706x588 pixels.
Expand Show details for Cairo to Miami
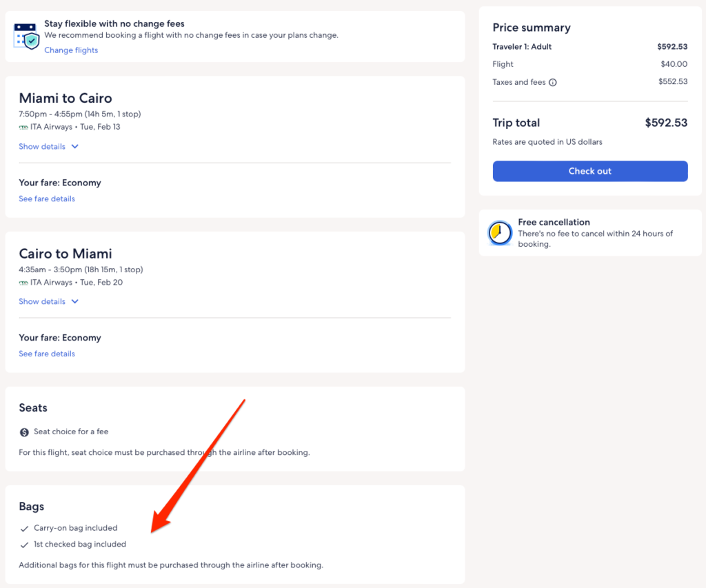[48, 302]
